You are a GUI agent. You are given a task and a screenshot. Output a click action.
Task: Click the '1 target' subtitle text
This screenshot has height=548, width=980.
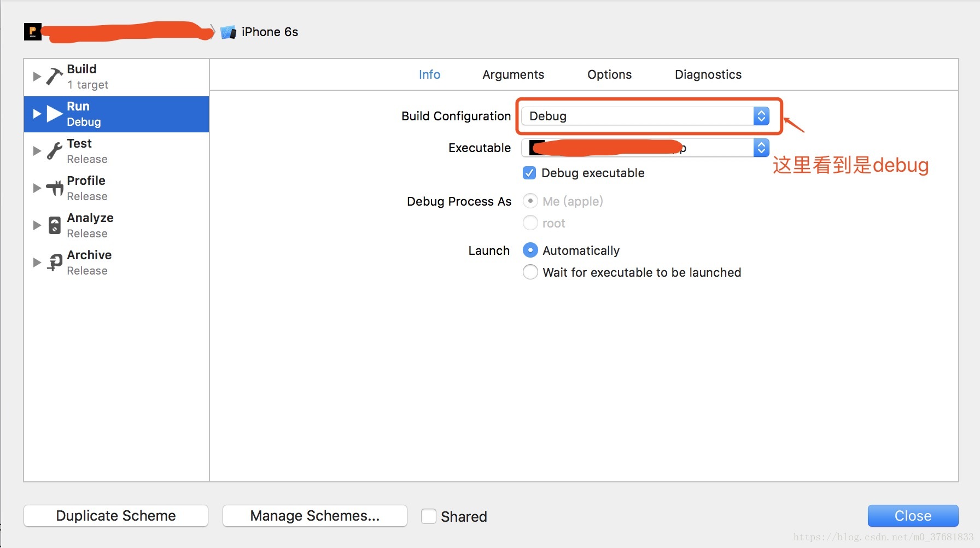[87, 85]
